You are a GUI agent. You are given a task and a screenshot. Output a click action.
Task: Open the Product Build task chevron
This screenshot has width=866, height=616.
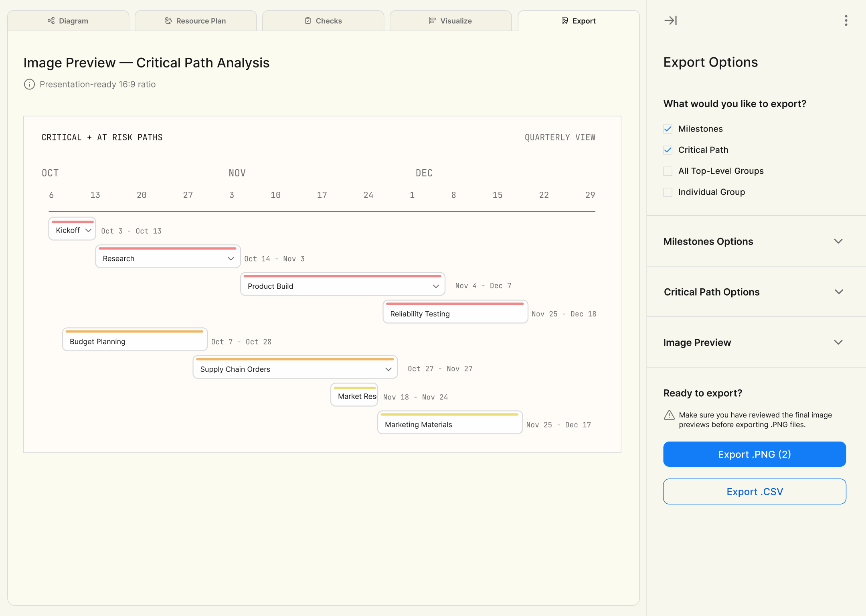tap(436, 286)
